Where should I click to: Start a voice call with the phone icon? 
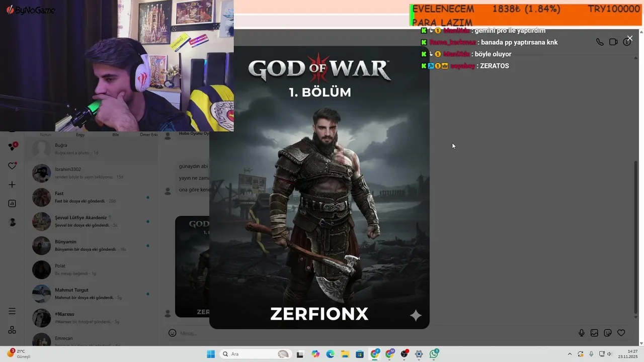click(x=600, y=42)
